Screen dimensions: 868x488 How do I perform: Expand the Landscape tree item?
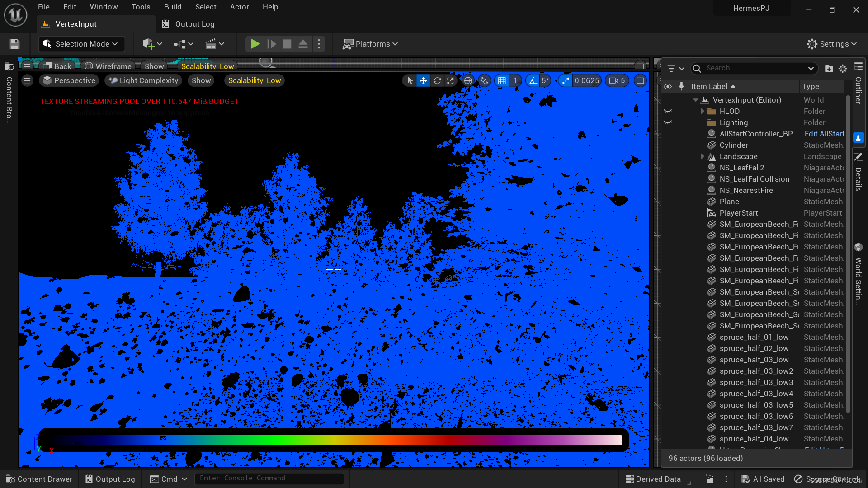coord(703,156)
